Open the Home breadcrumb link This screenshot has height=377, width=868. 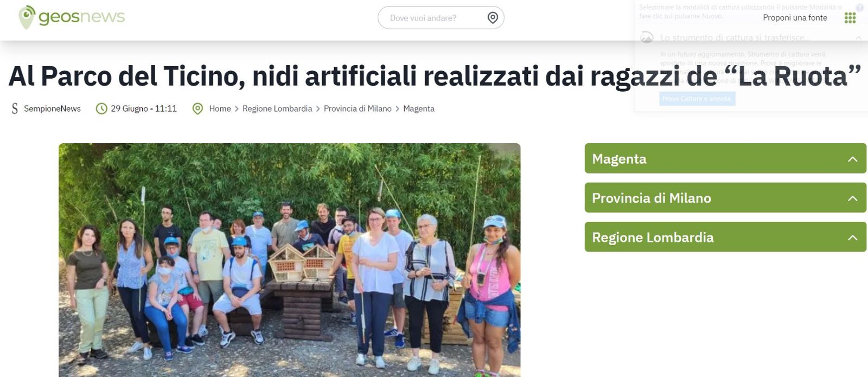[220, 108]
